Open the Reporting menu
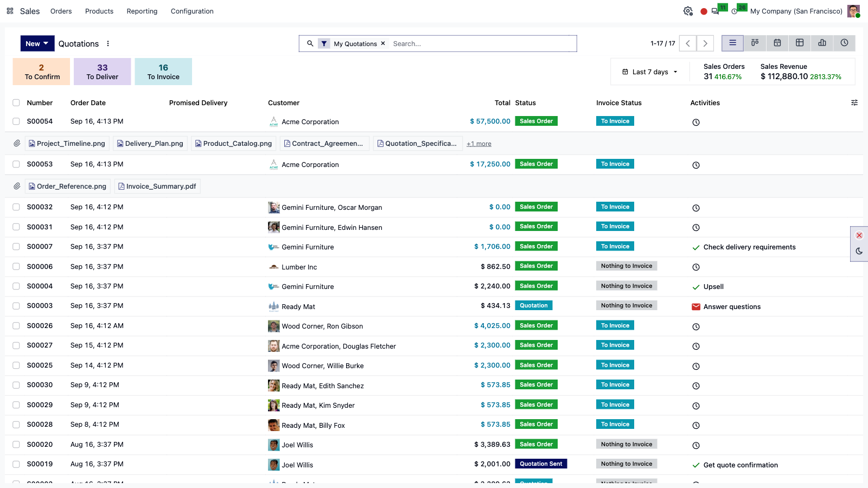Viewport: 868px width, 488px height. coord(142,11)
